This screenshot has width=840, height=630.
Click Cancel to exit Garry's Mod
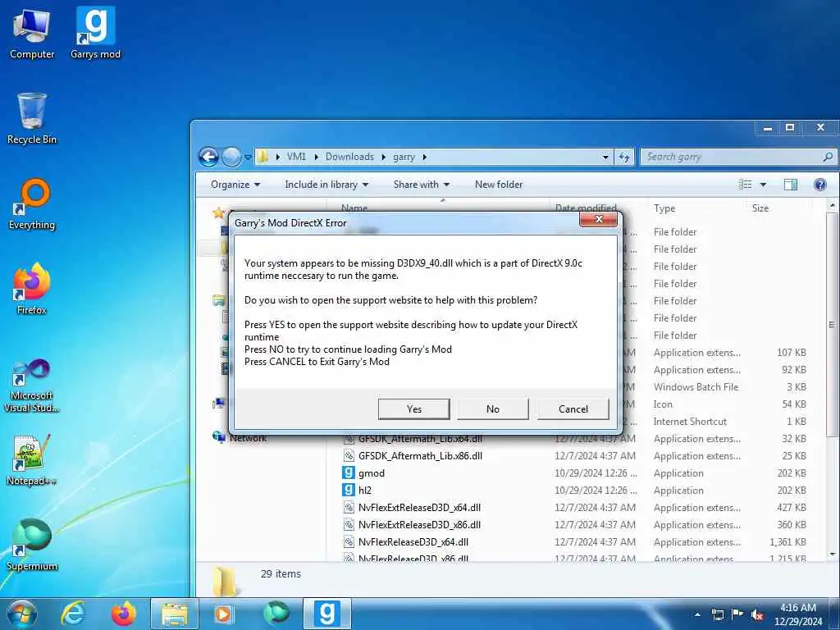573,409
